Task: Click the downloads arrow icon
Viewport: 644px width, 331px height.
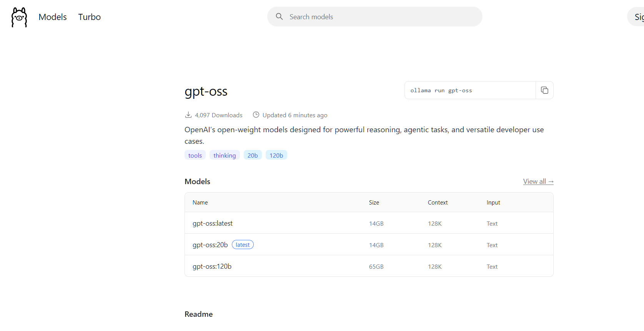Action: [x=188, y=115]
